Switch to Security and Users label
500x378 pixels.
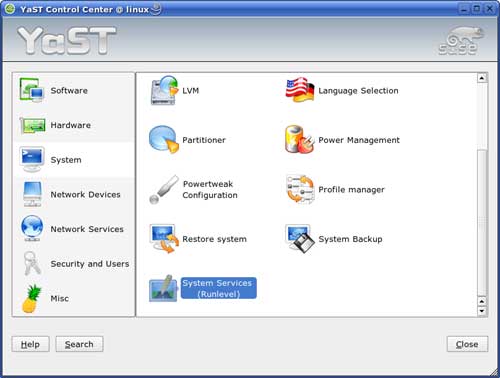pyautogui.click(x=90, y=264)
